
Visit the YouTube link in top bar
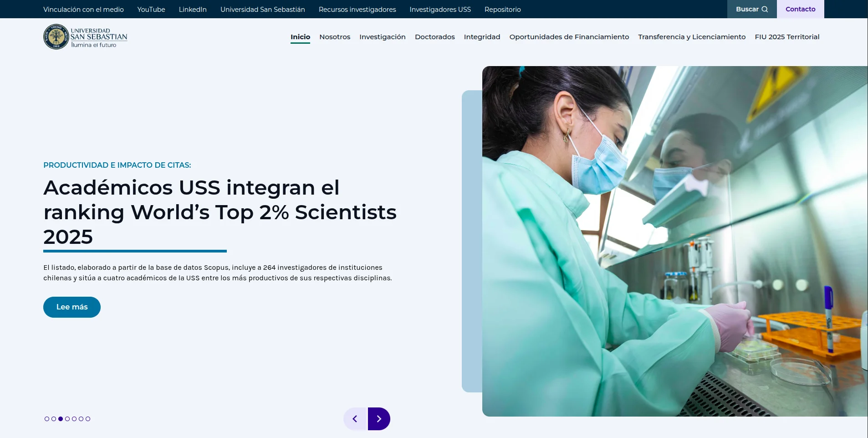[151, 10]
